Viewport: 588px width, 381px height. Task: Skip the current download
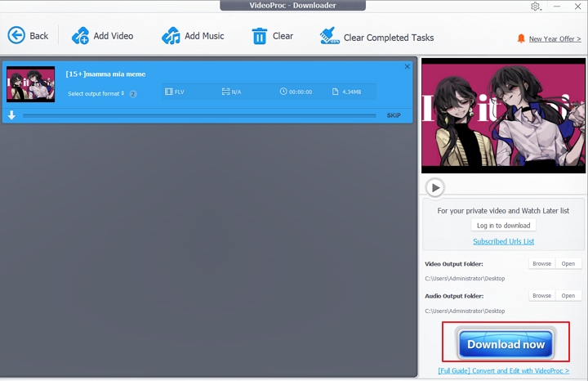[394, 115]
